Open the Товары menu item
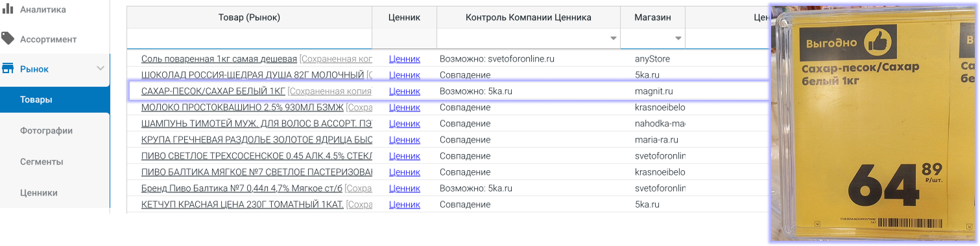 [54, 100]
